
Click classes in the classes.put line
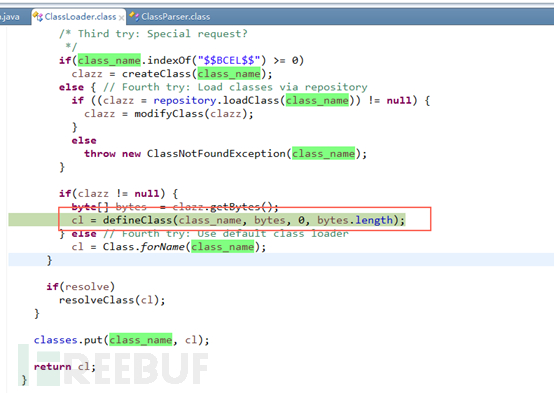55,340
